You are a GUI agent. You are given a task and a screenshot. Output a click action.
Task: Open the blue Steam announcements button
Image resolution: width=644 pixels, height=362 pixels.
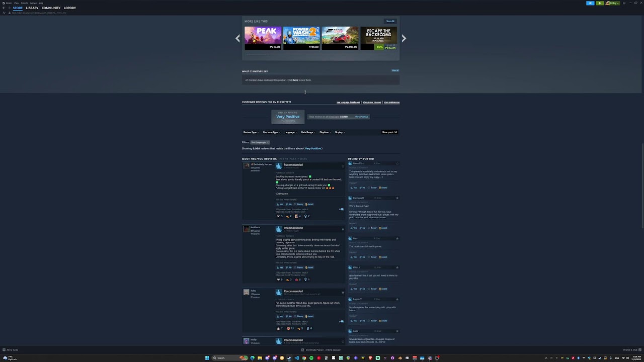591,3
